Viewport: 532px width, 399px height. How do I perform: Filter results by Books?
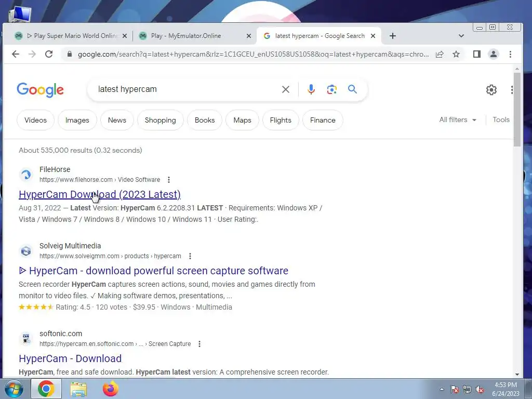pyautogui.click(x=205, y=120)
